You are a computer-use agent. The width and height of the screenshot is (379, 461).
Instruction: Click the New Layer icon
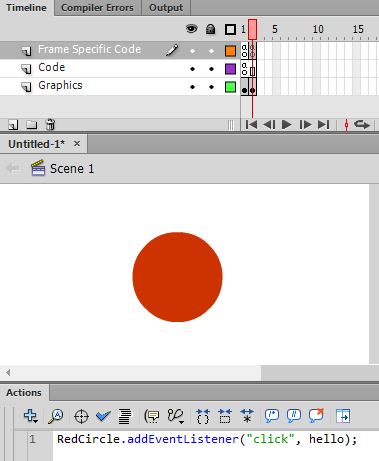click(13, 125)
